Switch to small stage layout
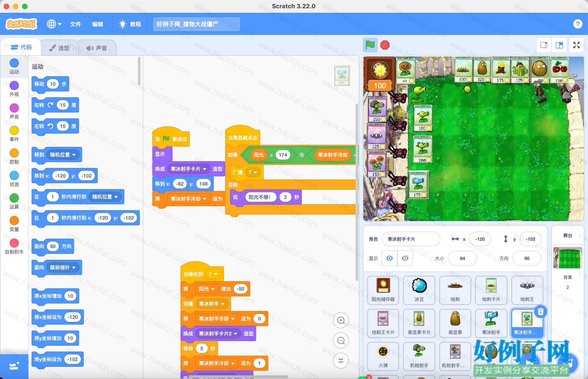588x379 pixels. point(544,45)
